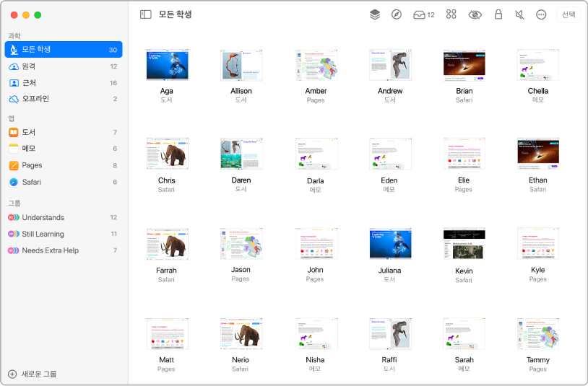This screenshot has height=386, width=588.
Task: Click the '모든 학생' window title
Action: (175, 14)
